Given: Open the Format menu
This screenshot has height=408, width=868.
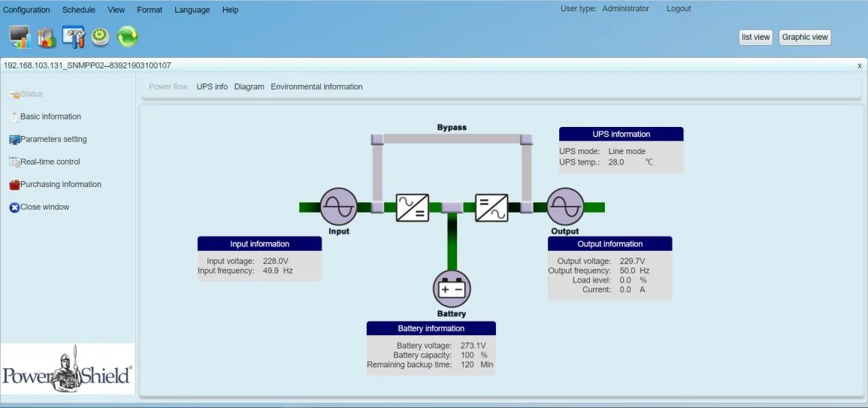Looking at the screenshot, I should coord(150,10).
